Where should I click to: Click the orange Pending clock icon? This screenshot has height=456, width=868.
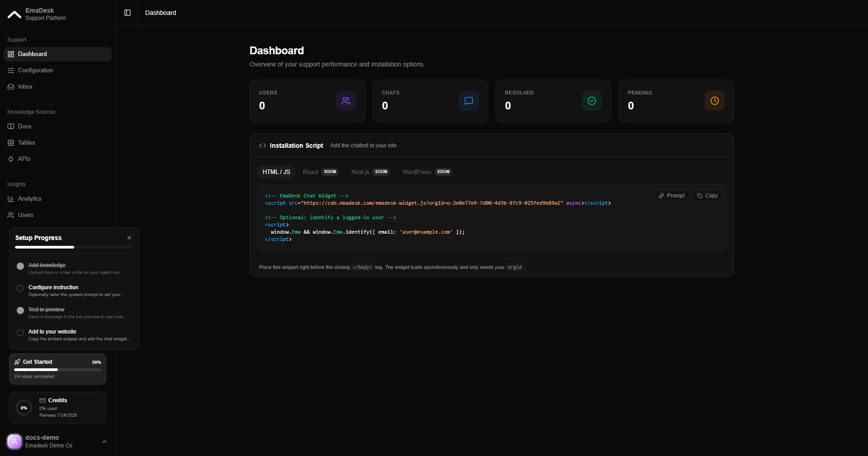coord(715,101)
